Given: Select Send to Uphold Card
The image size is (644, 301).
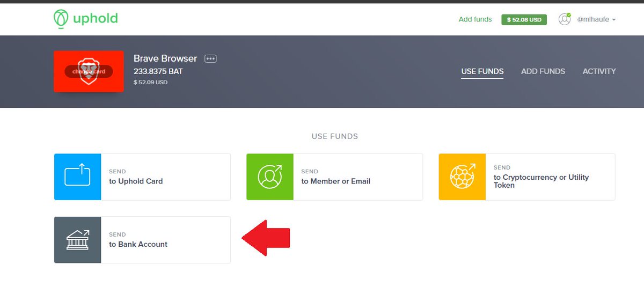Looking at the screenshot, I should (x=142, y=177).
